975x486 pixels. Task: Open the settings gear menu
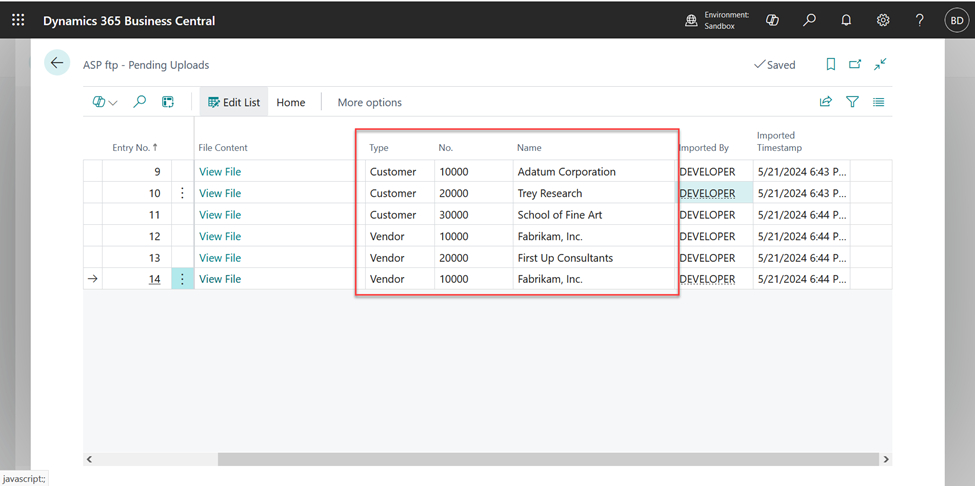click(883, 21)
